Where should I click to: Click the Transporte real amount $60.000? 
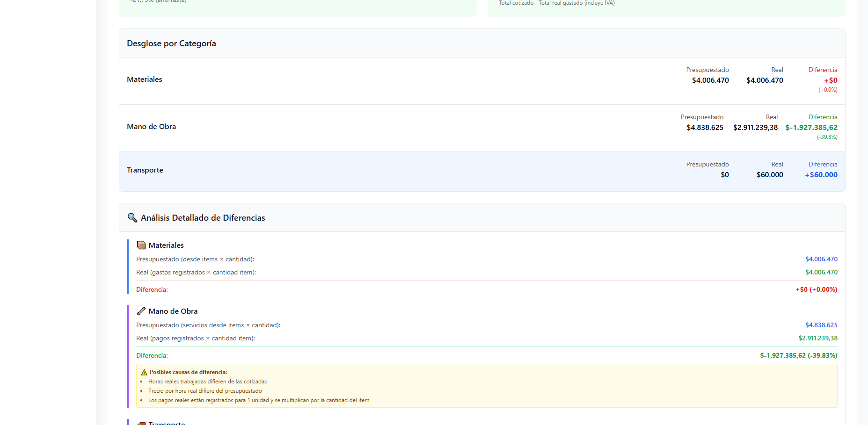tap(770, 175)
